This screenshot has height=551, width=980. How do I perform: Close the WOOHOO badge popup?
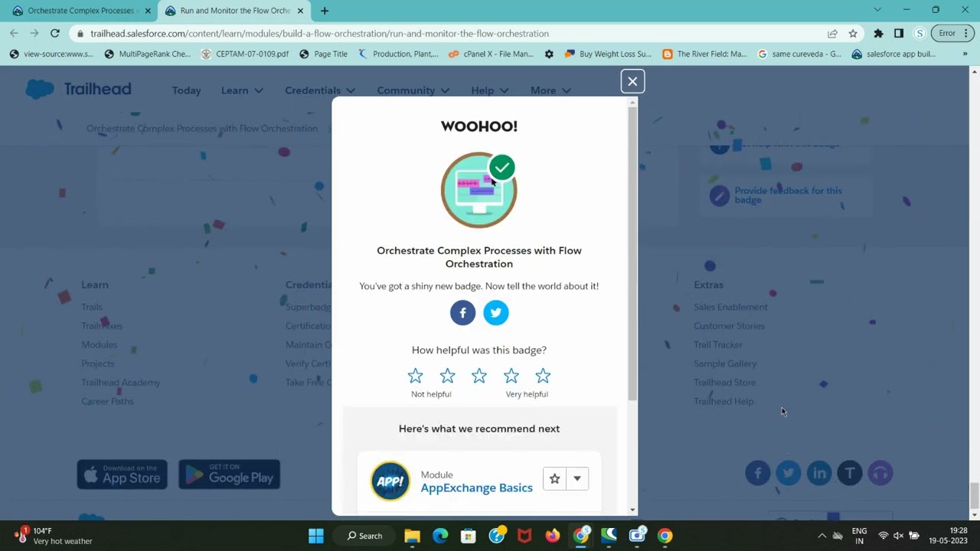point(632,81)
